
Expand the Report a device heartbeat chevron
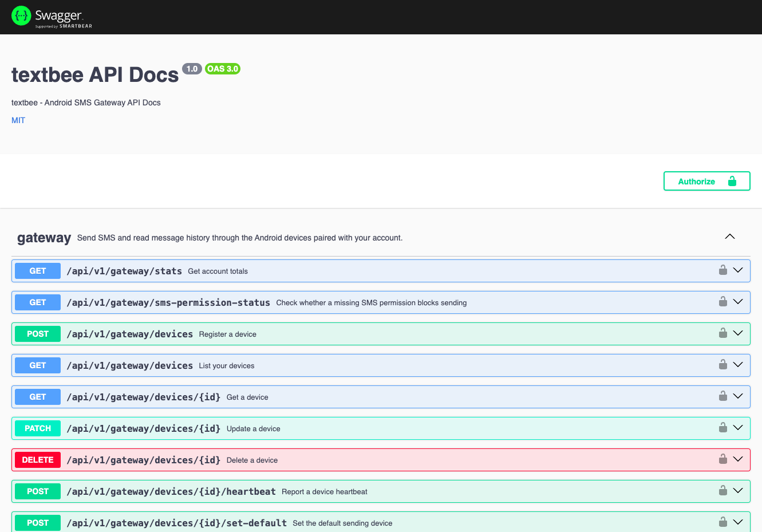(738, 491)
